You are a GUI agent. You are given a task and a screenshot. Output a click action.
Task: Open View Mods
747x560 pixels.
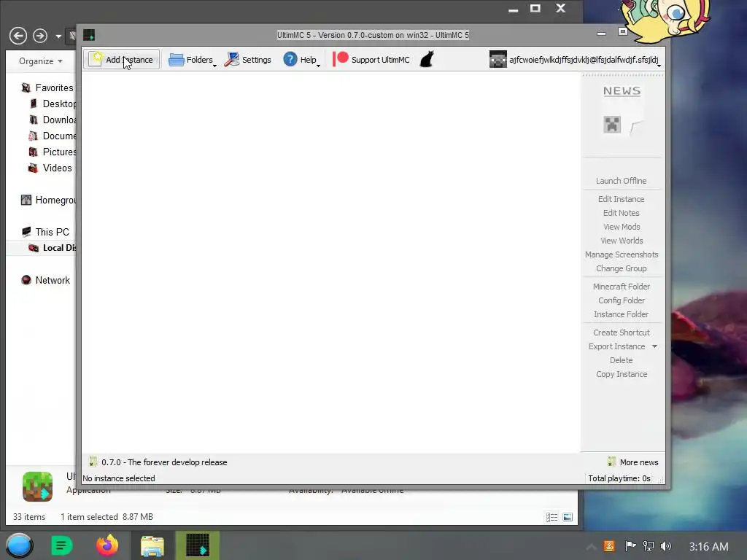621,227
